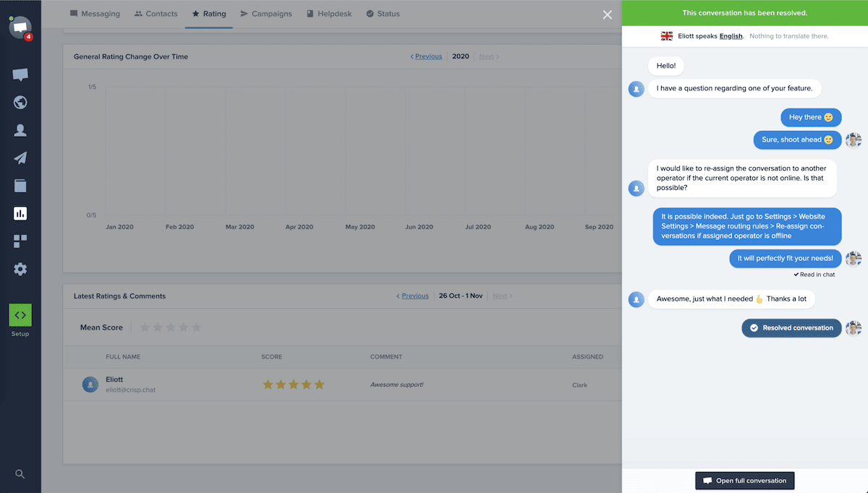Click the 'Hello!' message bubble
Viewport: 868px width, 493px height.
[x=665, y=66]
